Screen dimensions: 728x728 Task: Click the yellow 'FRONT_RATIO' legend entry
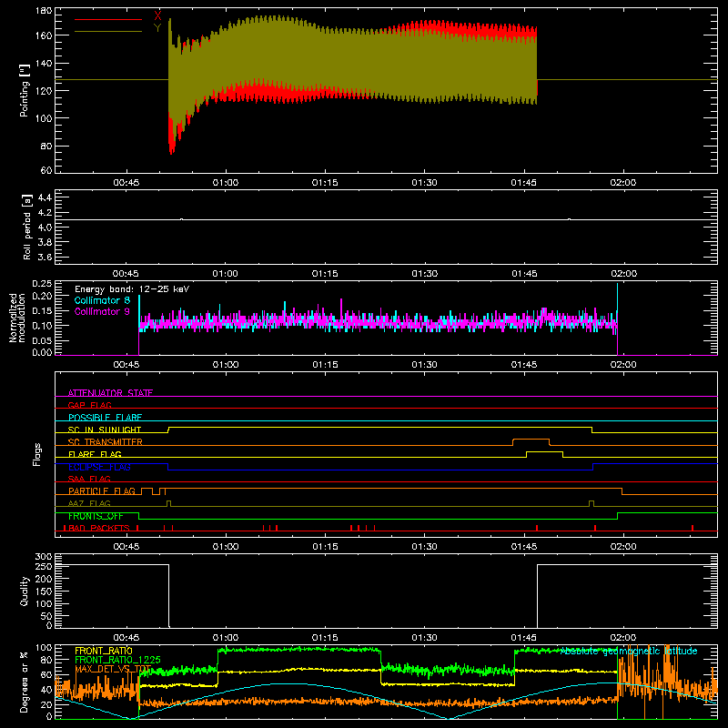pyautogui.click(x=104, y=651)
